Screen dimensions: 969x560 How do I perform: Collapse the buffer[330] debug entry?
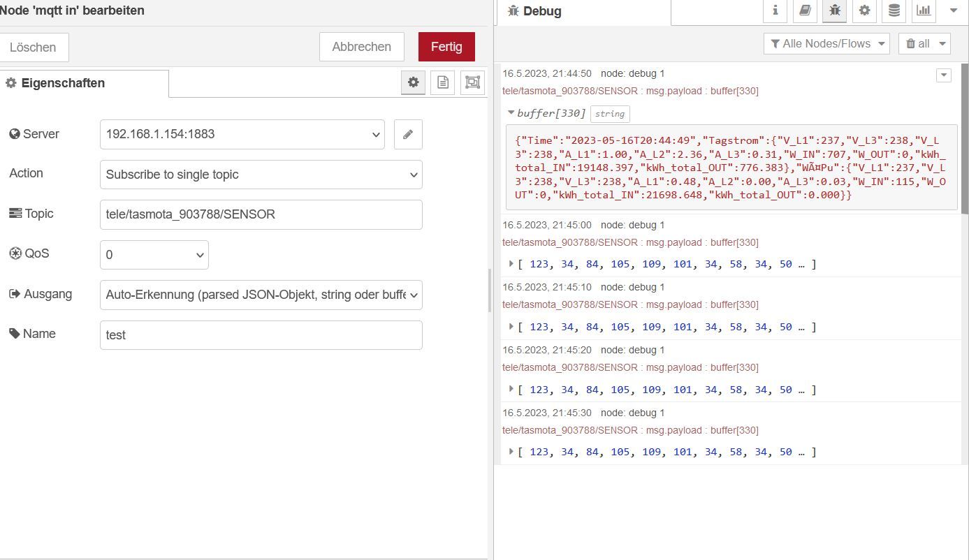coord(511,112)
